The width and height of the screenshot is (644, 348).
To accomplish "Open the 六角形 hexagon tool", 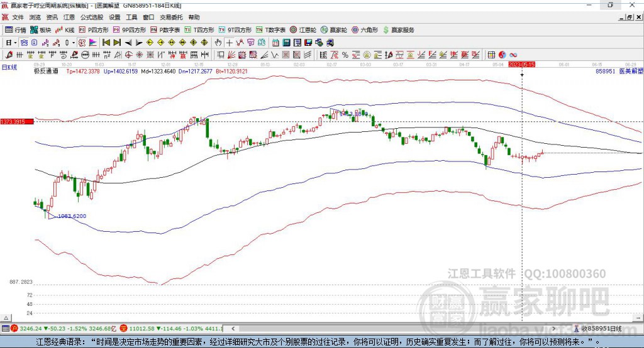I will [x=365, y=30].
